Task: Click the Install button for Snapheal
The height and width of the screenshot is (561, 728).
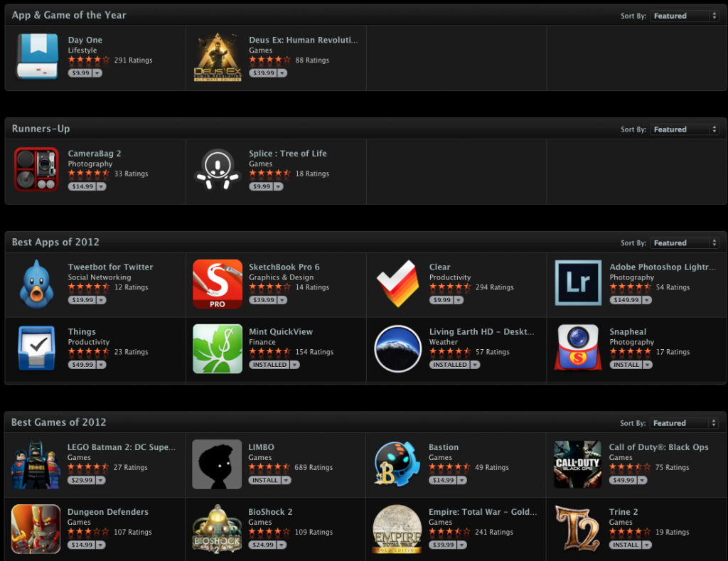Action: coord(626,365)
